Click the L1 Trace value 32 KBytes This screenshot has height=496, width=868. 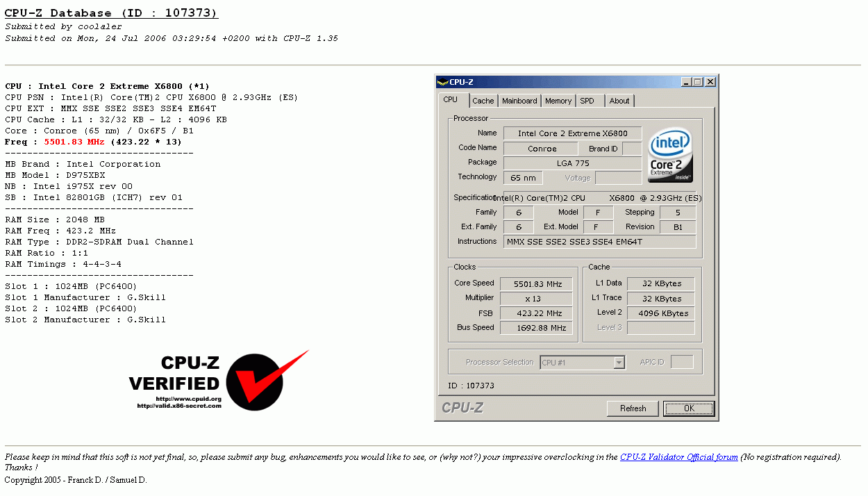(x=661, y=299)
